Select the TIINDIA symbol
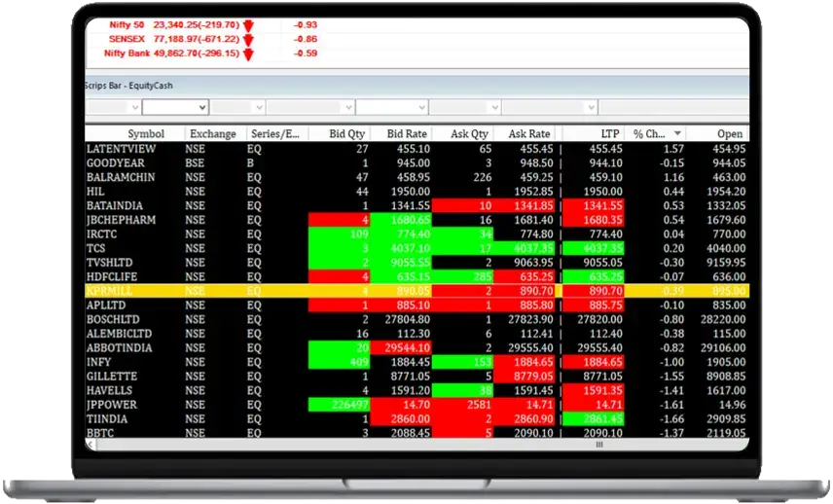The height and width of the screenshot is (504, 833). pos(107,419)
